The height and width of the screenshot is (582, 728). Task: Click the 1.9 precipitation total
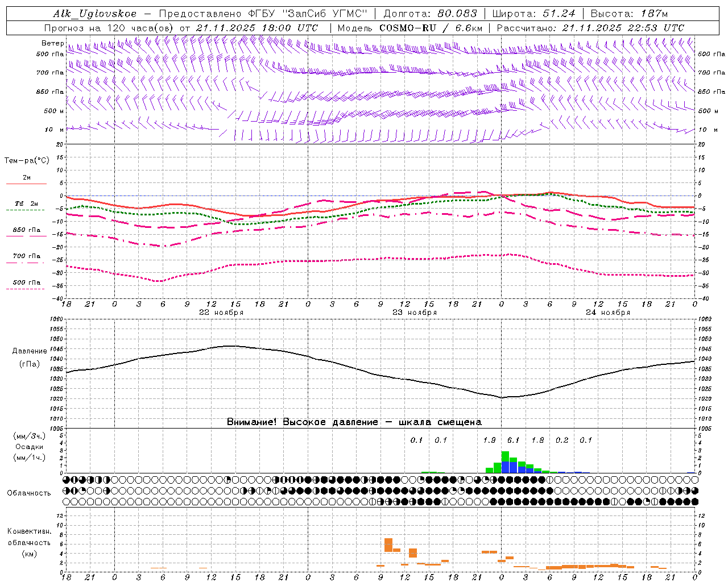tap(489, 440)
